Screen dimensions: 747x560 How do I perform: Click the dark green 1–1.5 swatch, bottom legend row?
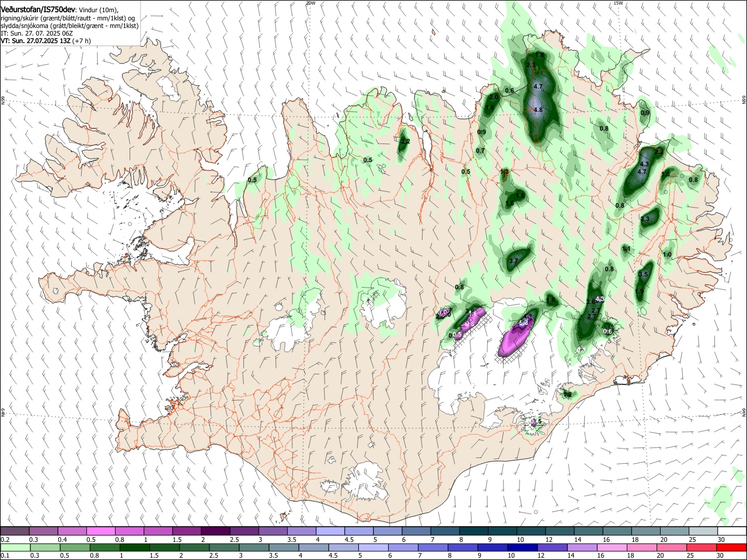134,548
